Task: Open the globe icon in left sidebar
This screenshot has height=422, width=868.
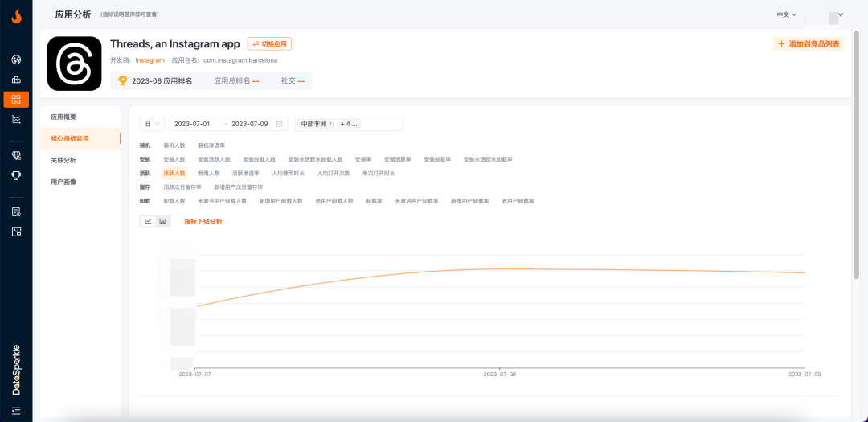Action: 16,59
